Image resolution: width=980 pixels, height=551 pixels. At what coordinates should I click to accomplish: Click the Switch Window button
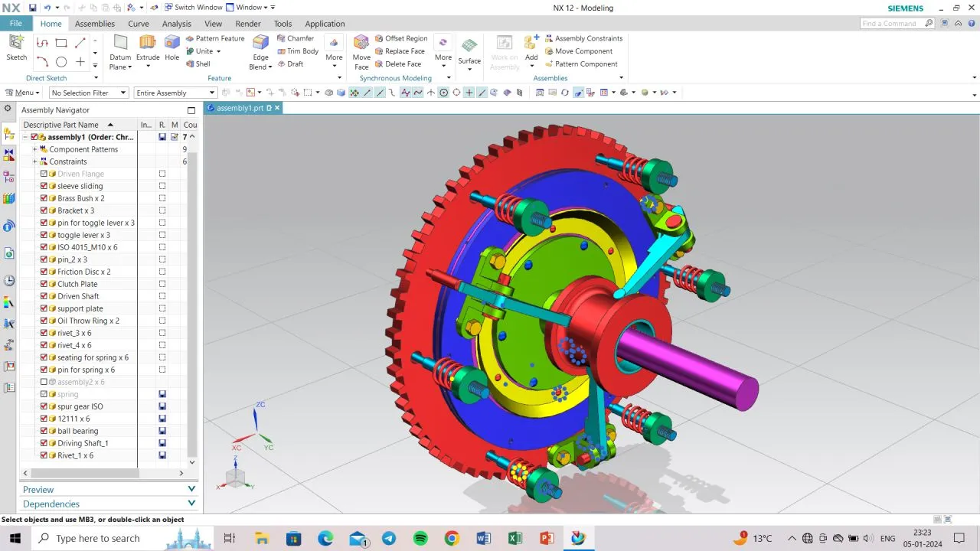point(193,8)
